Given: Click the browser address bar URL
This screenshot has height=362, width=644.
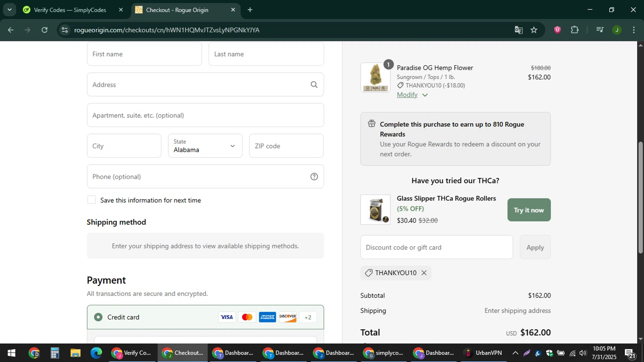Looking at the screenshot, I should point(167,30).
